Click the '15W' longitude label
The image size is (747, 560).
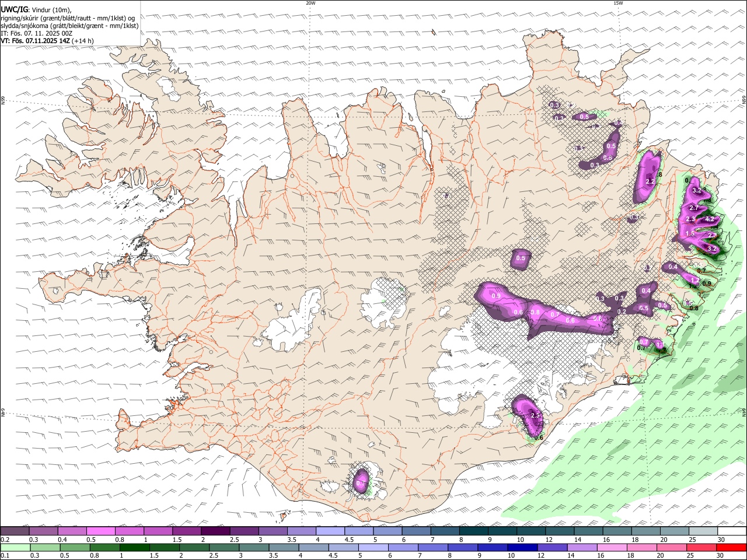[x=618, y=3]
